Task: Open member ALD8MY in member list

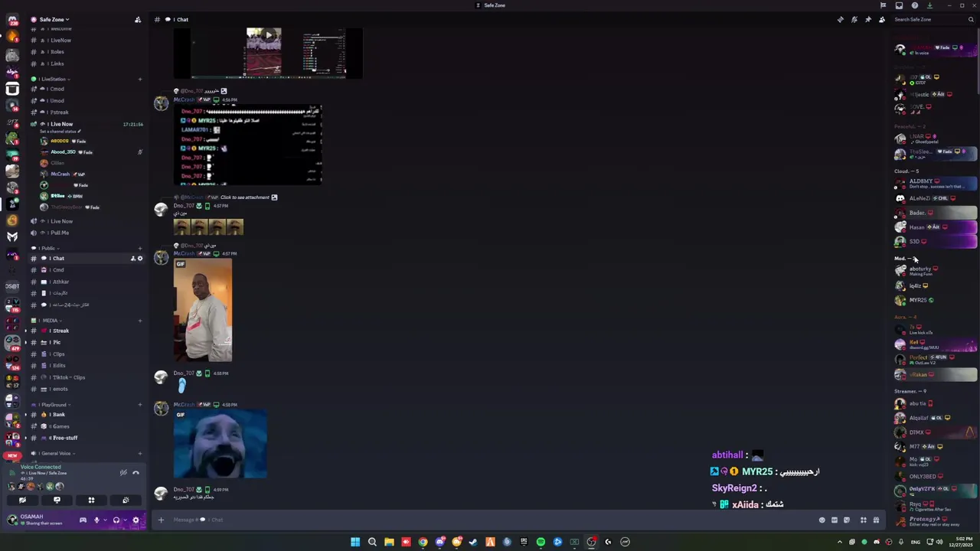Action: pos(935,184)
